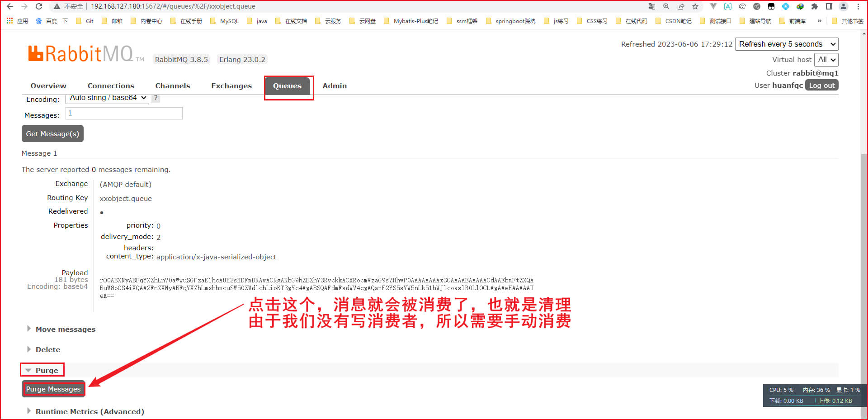This screenshot has height=420, width=868.
Task: Click the 内存 36% memory reading
Action: [816, 390]
